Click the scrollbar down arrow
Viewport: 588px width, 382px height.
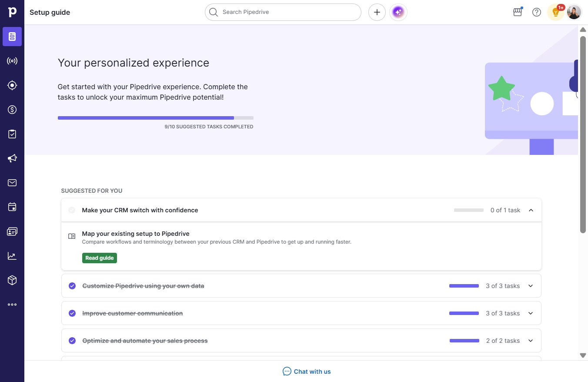coord(583,355)
